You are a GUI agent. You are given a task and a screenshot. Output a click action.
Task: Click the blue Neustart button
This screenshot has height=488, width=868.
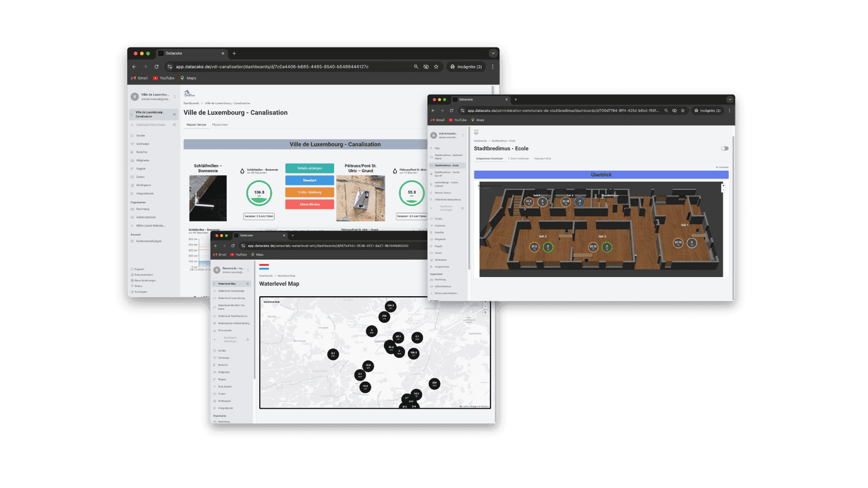point(310,180)
